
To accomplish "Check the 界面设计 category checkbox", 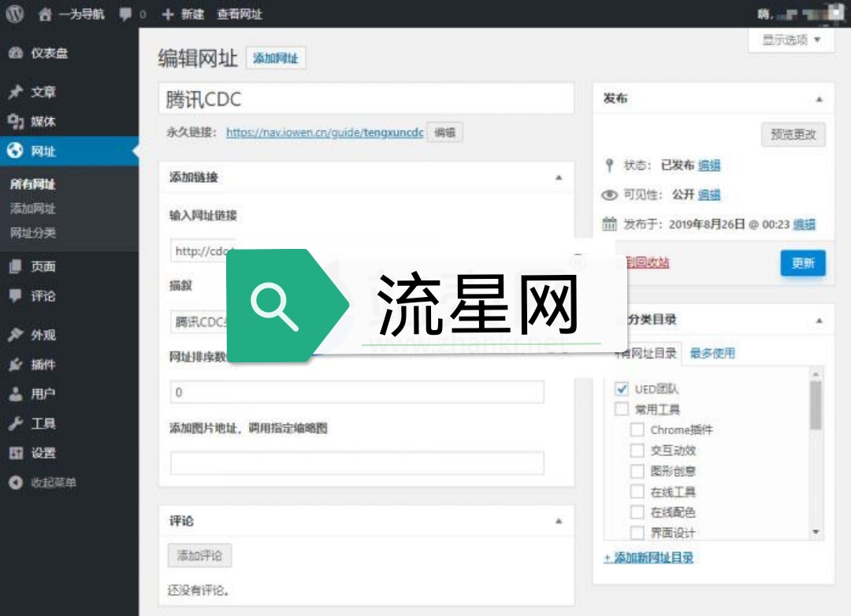I will (637, 533).
